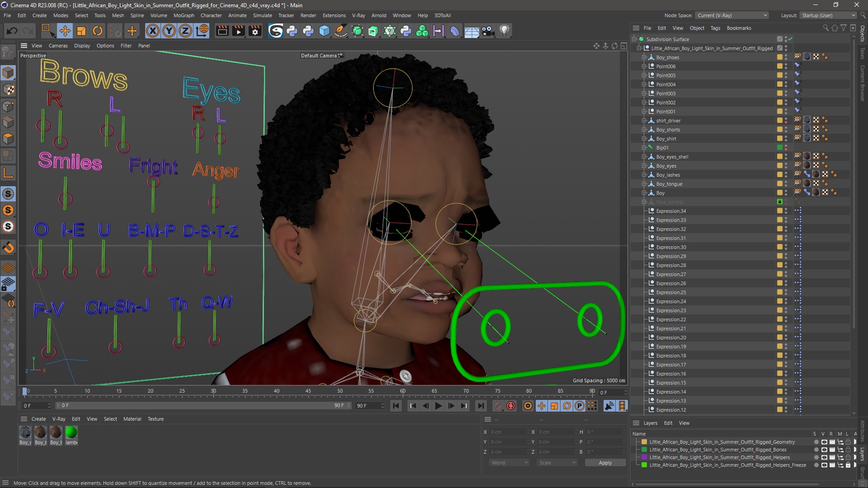Screen dimensions: 868x488
Task: Select the Rotate tool in the top toolbar
Action: [x=98, y=31]
